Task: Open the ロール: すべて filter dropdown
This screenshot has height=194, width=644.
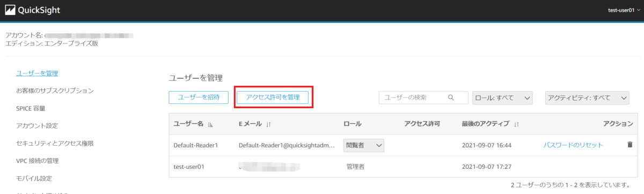Action: click(502, 98)
